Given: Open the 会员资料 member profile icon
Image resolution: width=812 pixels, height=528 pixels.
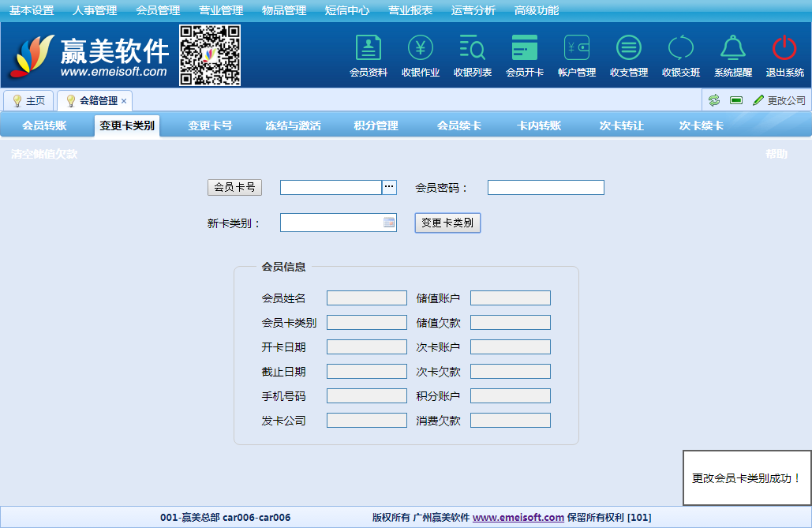Looking at the screenshot, I should pos(368,49).
